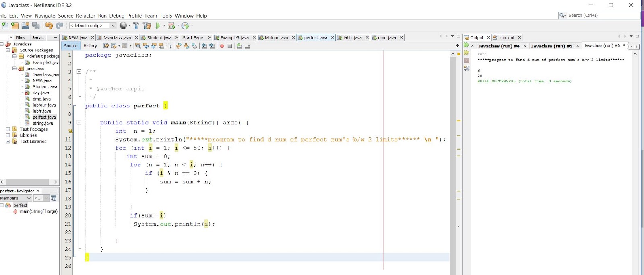Open the Profile Project dropdown arrow
644x275 pixels.
(192, 26)
